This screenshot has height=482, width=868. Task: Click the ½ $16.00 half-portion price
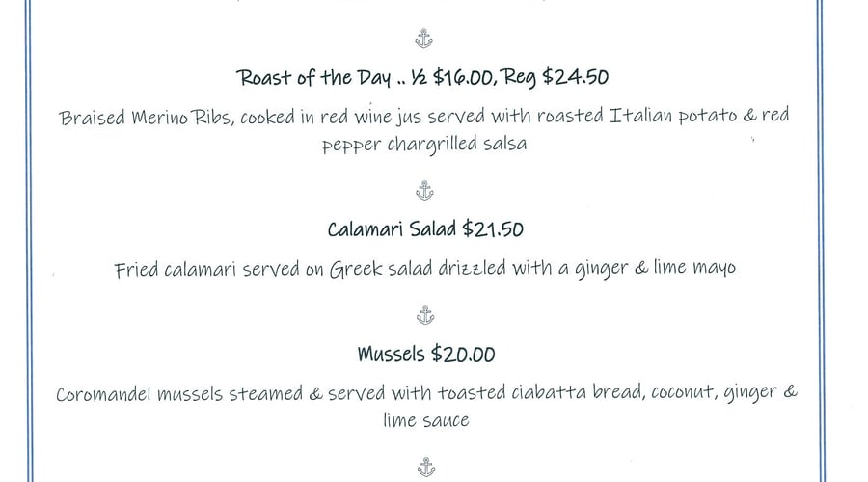(451, 77)
